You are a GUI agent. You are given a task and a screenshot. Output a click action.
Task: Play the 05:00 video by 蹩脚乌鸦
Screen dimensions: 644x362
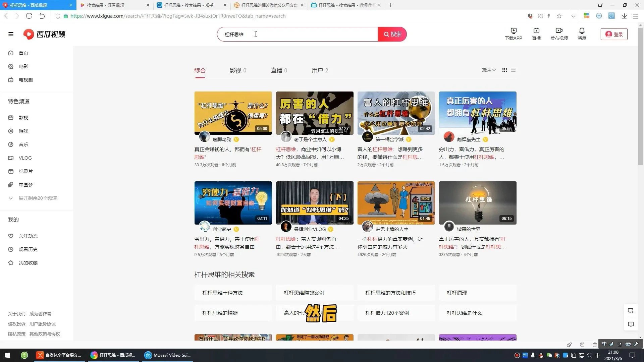(233, 113)
